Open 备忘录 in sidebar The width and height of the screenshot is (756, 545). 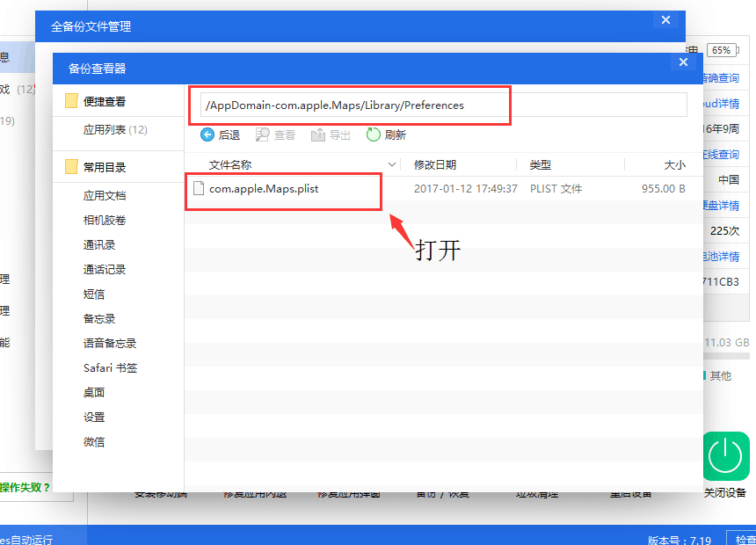tap(98, 318)
